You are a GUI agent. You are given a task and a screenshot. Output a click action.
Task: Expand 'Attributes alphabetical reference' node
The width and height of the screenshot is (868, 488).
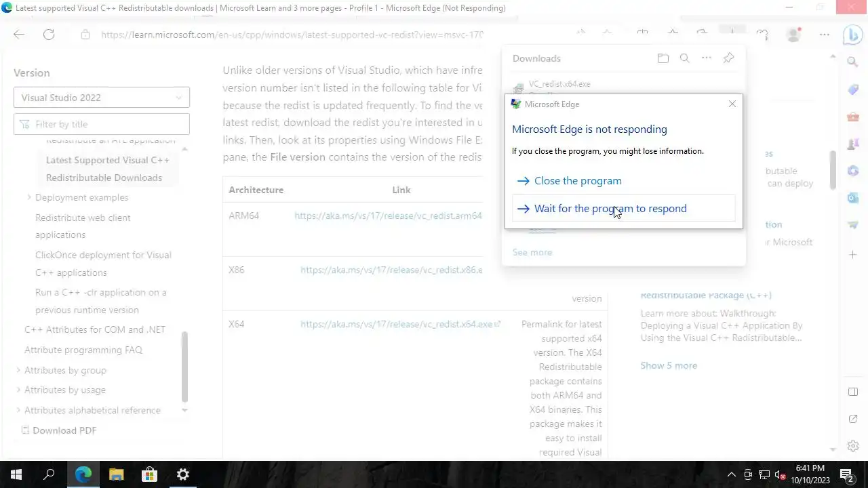point(18,410)
